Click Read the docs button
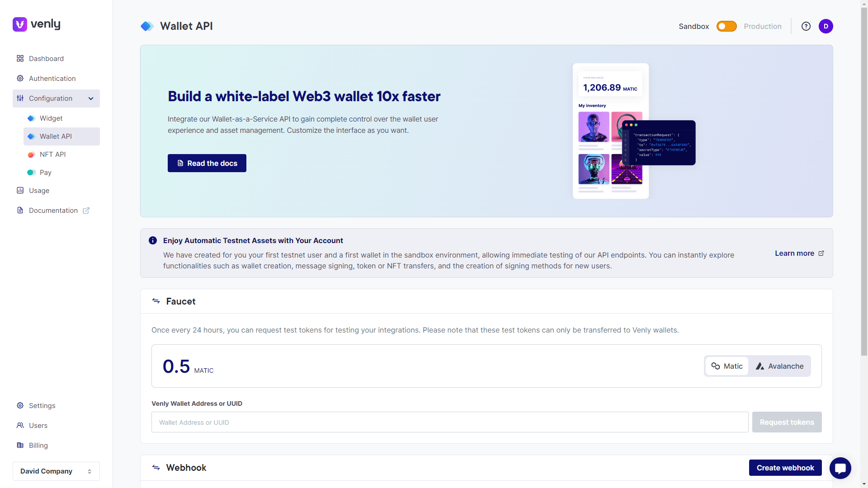Screen dimensions: 868x488 pyautogui.click(x=207, y=163)
